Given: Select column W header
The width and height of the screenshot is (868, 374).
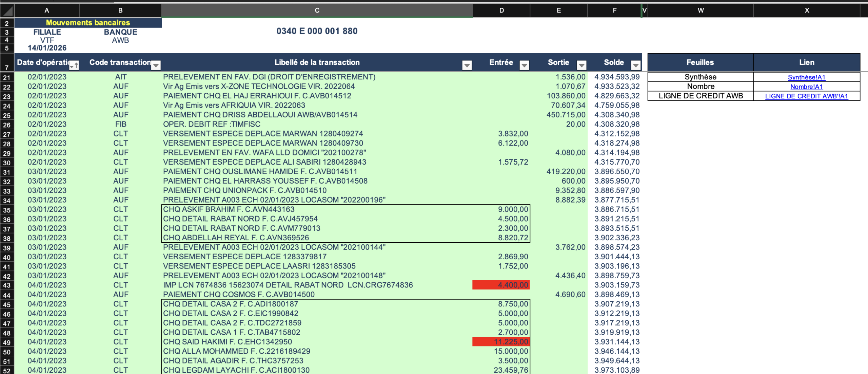Looking at the screenshot, I should pyautogui.click(x=701, y=11).
